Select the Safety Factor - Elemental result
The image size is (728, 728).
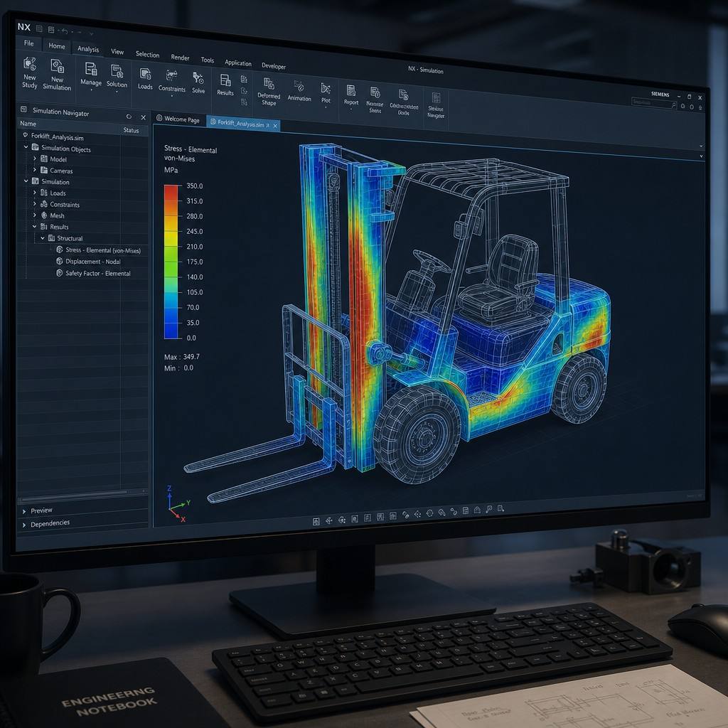97,273
